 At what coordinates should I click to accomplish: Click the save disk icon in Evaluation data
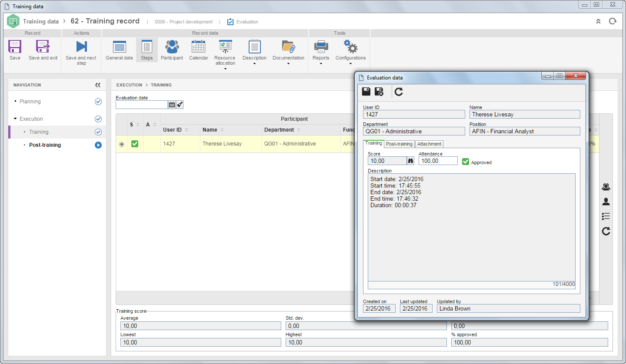tap(366, 91)
